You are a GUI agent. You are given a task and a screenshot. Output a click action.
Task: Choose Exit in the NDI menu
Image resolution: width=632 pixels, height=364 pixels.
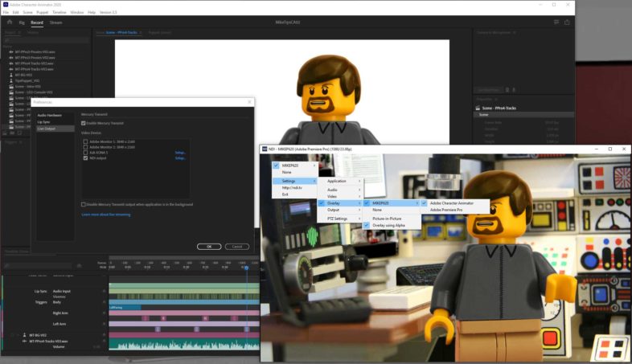[294, 194]
